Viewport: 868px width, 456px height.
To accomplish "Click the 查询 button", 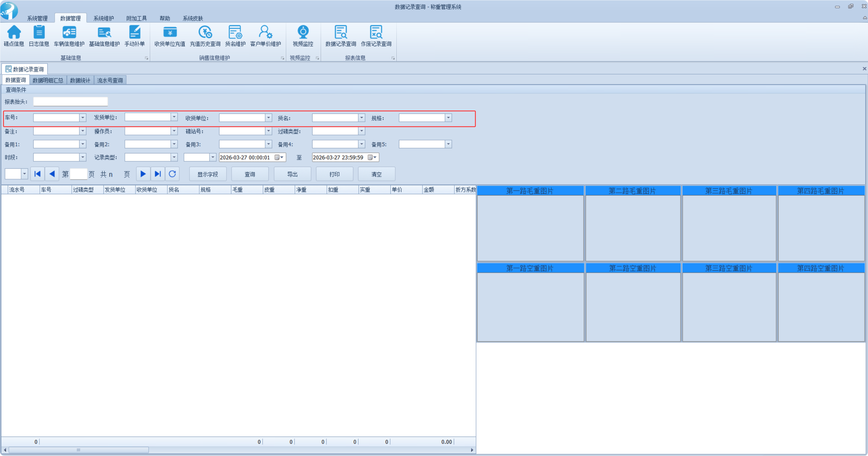I will pos(250,174).
